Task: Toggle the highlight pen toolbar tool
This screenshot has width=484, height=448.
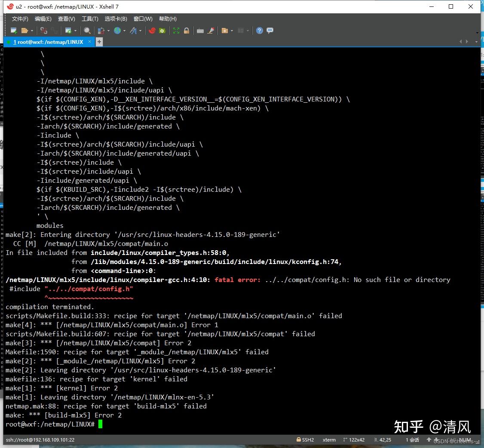Action: pyautogui.click(x=211, y=31)
